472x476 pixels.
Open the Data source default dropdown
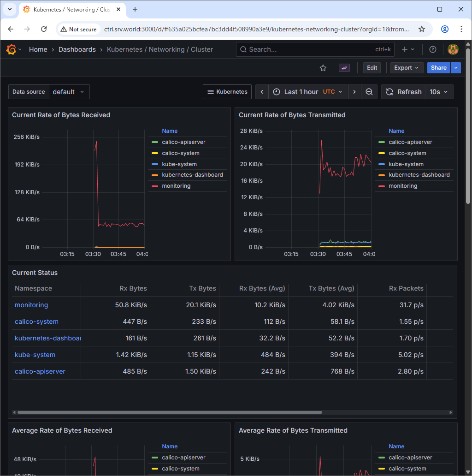69,92
